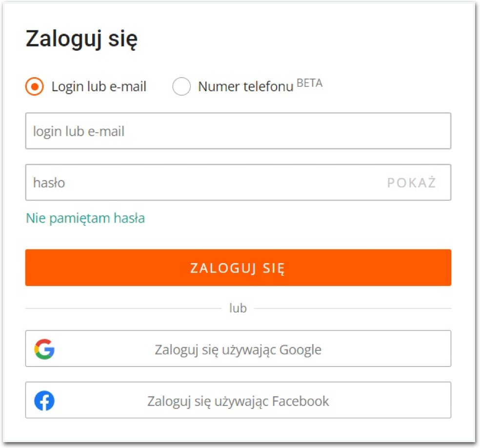Click the Facebook logo icon
Screen dimensions: 480x448
(44, 401)
